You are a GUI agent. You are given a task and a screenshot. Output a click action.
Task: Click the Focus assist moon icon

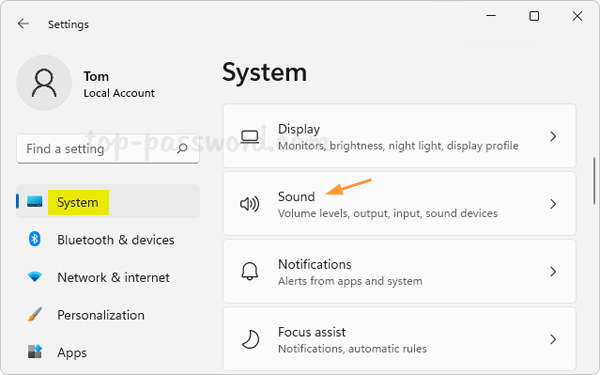tap(250, 339)
